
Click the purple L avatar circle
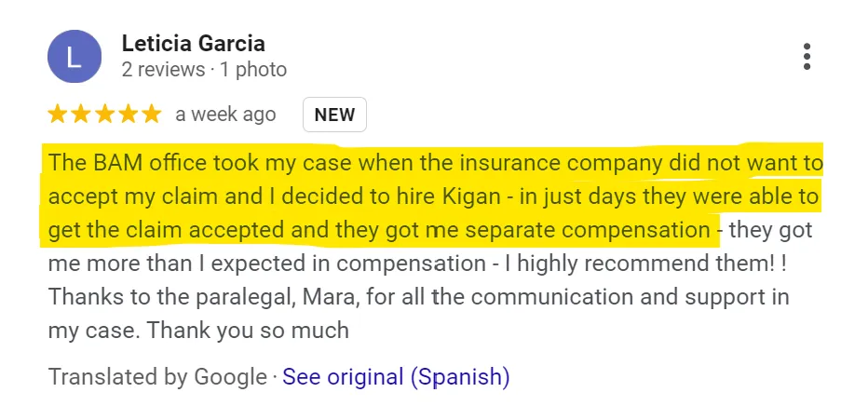click(75, 57)
